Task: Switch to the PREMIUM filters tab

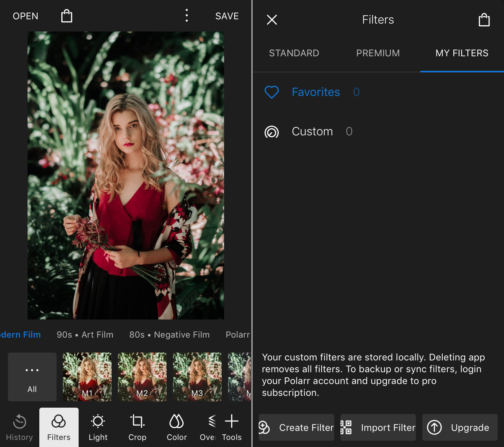Action: (x=378, y=53)
